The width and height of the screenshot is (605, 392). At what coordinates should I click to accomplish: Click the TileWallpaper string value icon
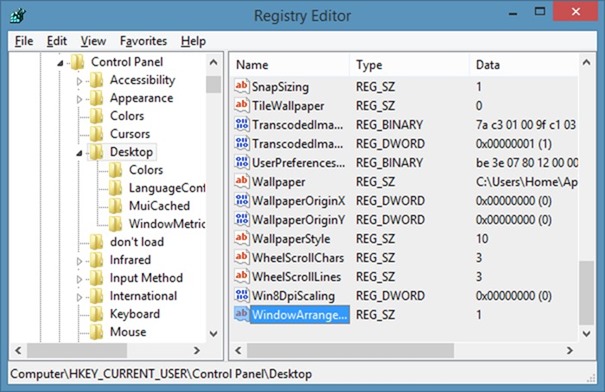point(242,105)
